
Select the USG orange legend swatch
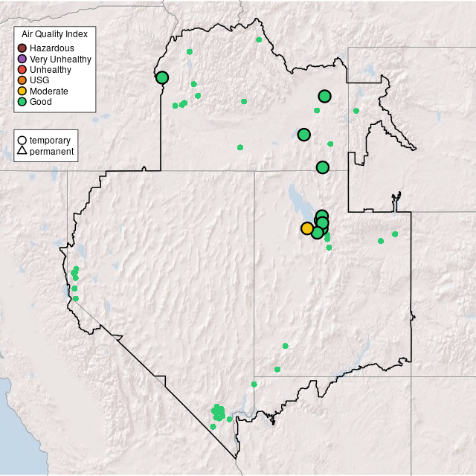click(22, 80)
